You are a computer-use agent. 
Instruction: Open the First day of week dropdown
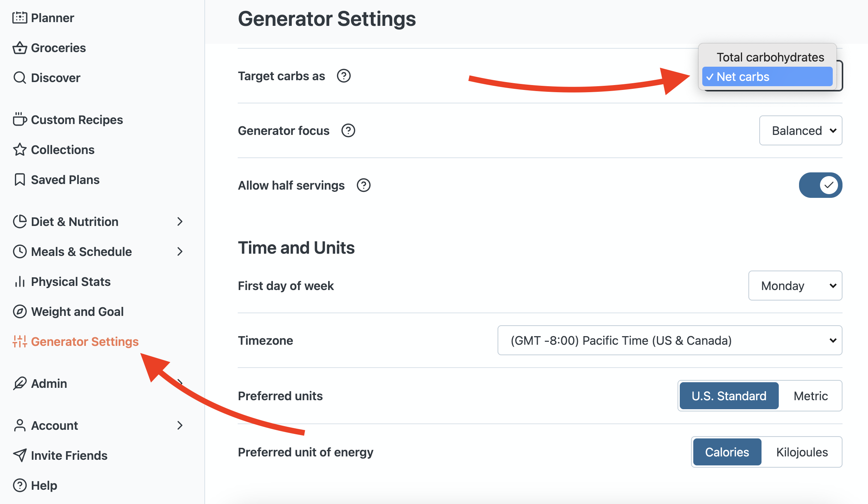(795, 286)
